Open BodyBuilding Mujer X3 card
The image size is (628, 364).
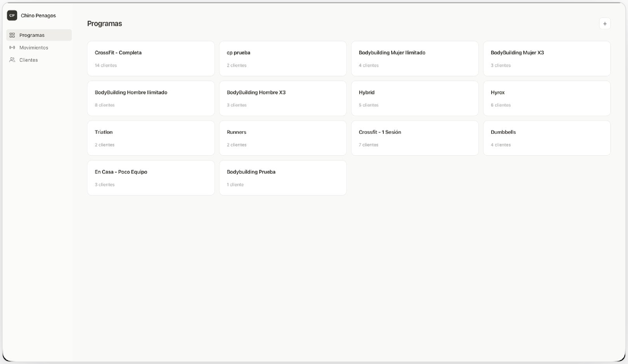tap(547, 59)
